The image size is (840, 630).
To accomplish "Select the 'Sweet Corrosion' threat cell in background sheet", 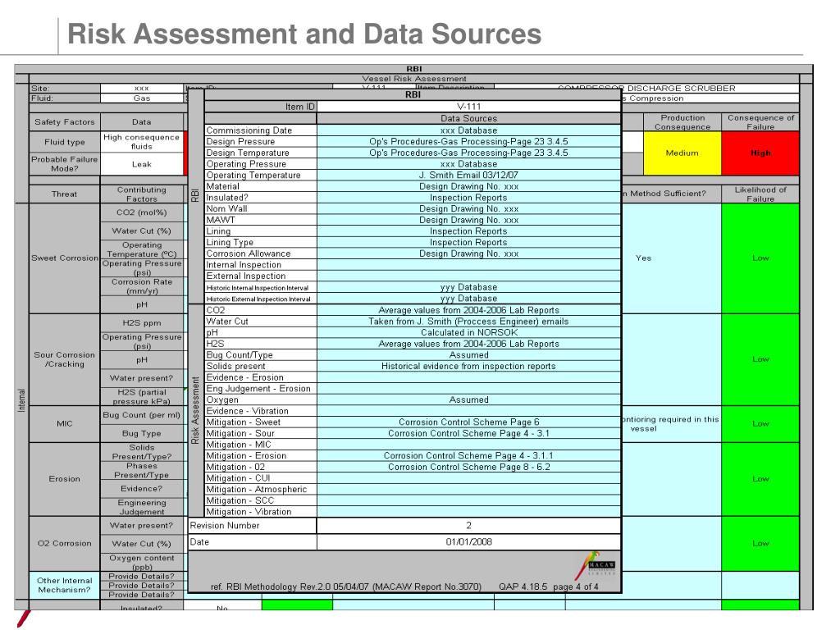I will tap(64, 258).
